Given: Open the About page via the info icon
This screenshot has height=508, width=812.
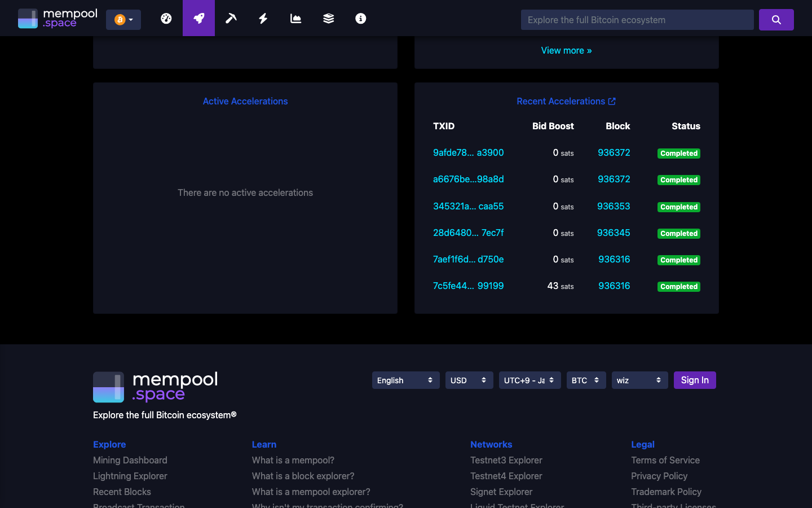Looking at the screenshot, I should tap(360, 18).
